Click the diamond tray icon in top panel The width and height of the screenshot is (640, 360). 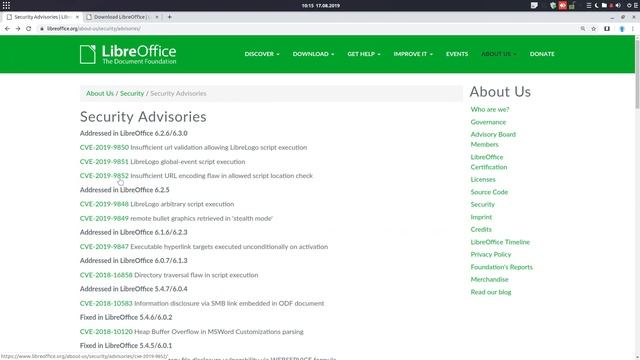[x=629, y=5]
